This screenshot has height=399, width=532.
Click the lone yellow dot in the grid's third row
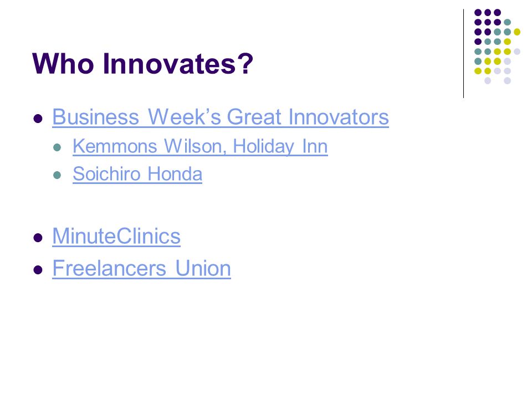click(x=517, y=32)
